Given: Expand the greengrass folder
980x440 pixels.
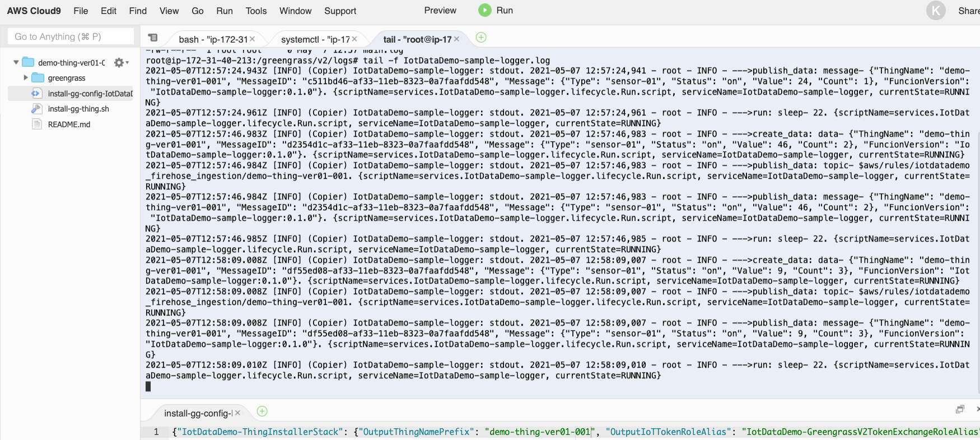Looking at the screenshot, I should pos(26,78).
